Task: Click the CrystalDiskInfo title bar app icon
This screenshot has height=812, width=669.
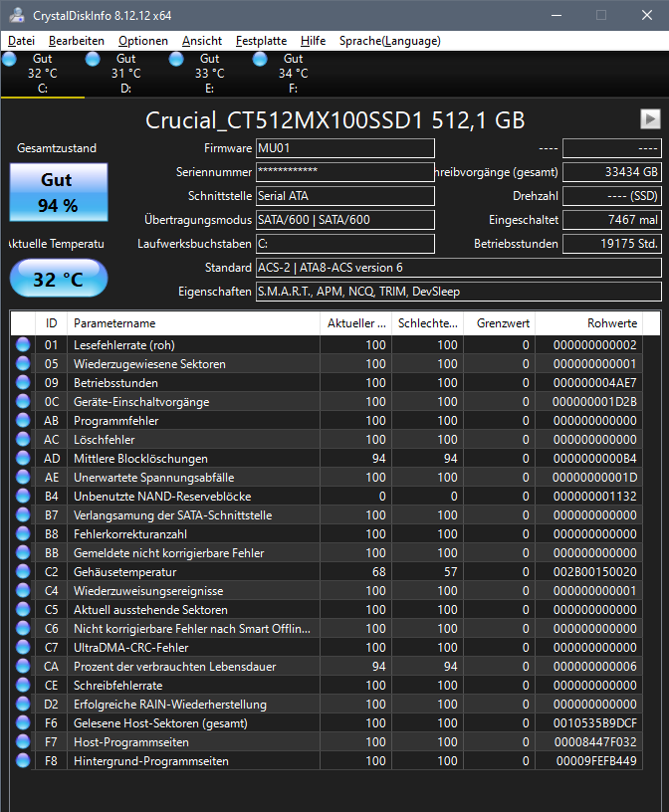Action: pyautogui.click(x=17, y=15)
